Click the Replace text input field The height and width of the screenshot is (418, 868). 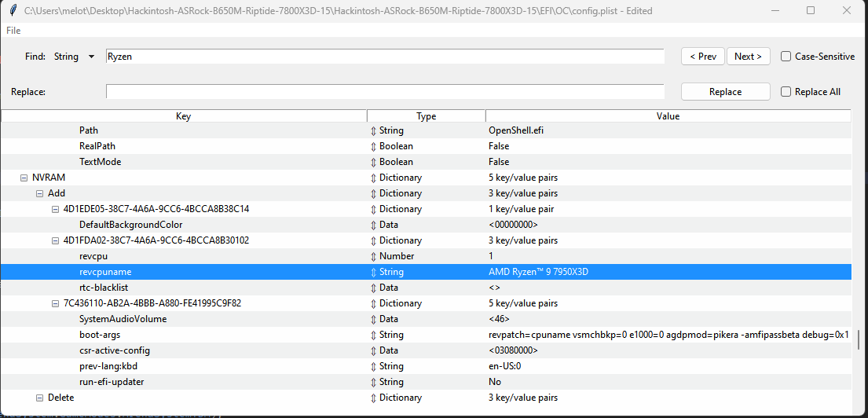(385, 92)
